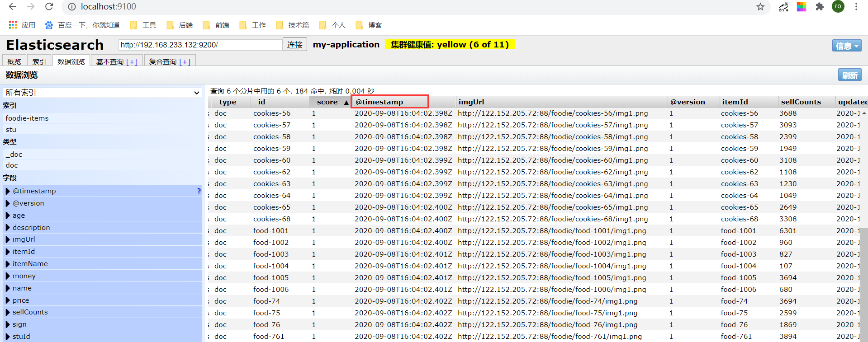Open the 博客 bookmark folder
The image size is (868, 342).
pos(369,25)
